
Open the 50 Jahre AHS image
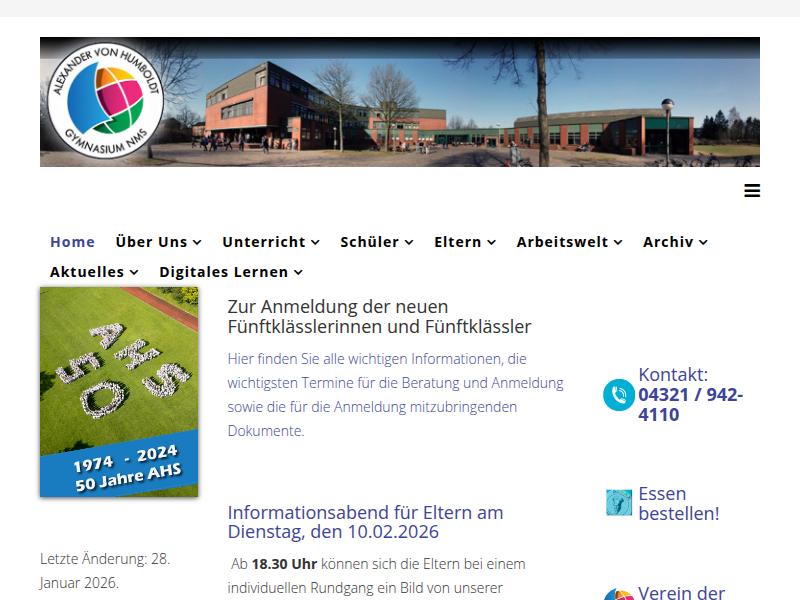point(119,392)
